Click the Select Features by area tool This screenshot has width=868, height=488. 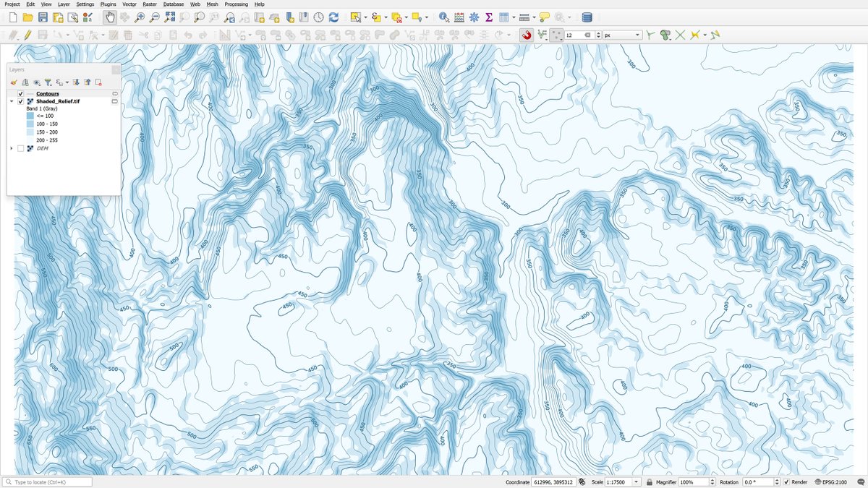click(356, 17)
